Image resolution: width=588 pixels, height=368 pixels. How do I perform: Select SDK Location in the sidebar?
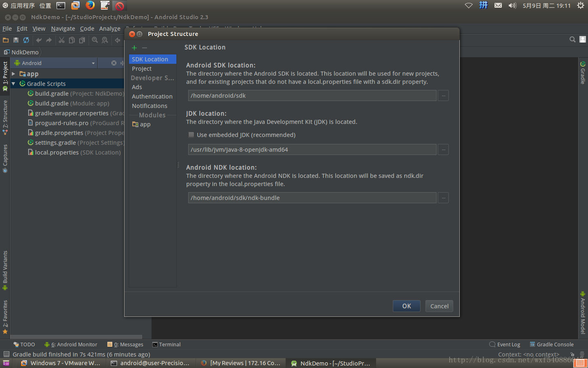click(153, 59)
